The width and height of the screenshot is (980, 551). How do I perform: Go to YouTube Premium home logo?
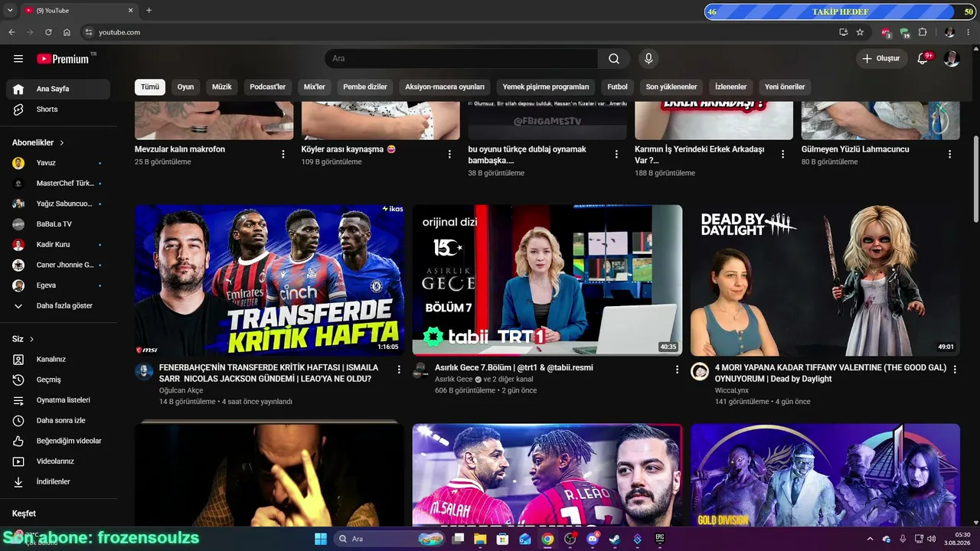[63, 59]
